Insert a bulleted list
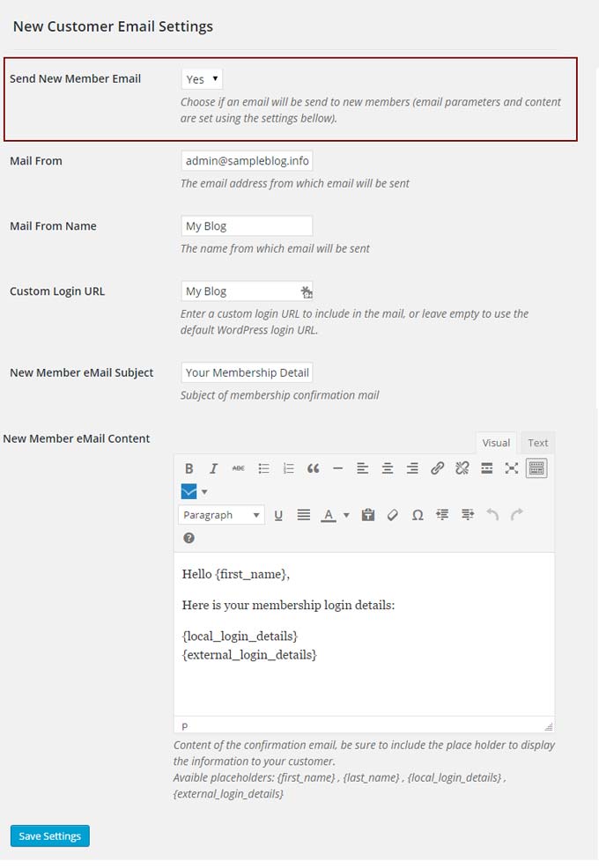 pyautogui.click(x=263, y=468)
